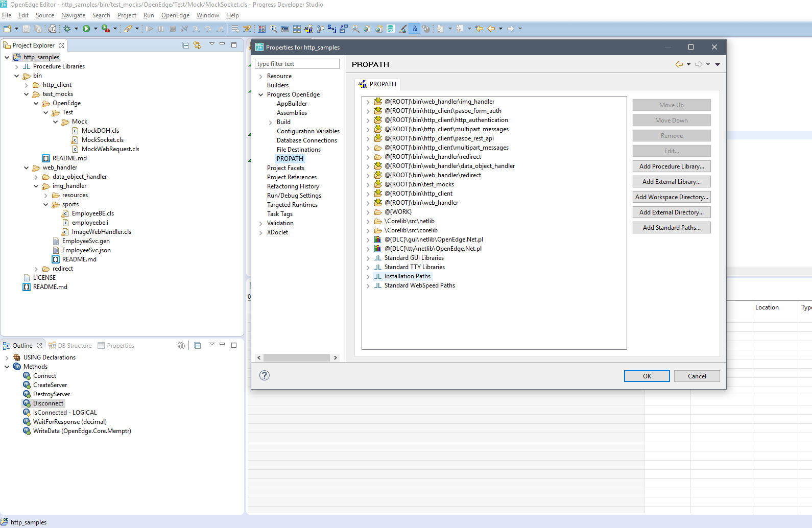
Task: Maximize the Project Explorer view
Action: point(234,44)
